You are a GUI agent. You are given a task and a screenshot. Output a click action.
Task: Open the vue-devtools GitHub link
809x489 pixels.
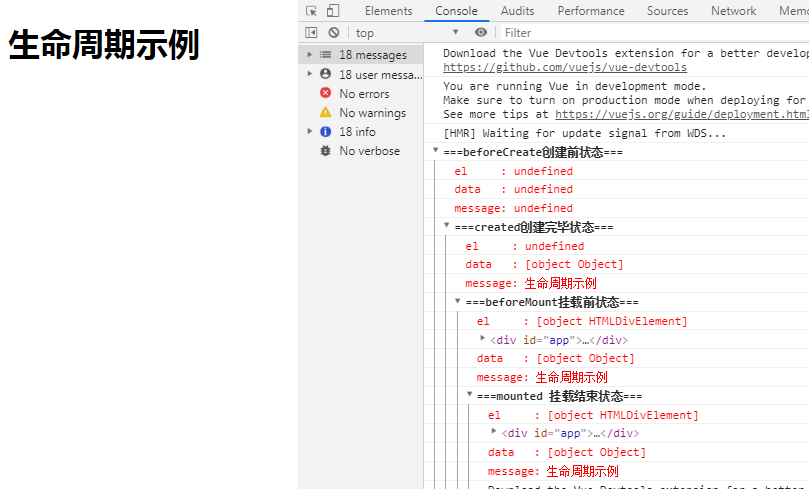click(565, 67)
